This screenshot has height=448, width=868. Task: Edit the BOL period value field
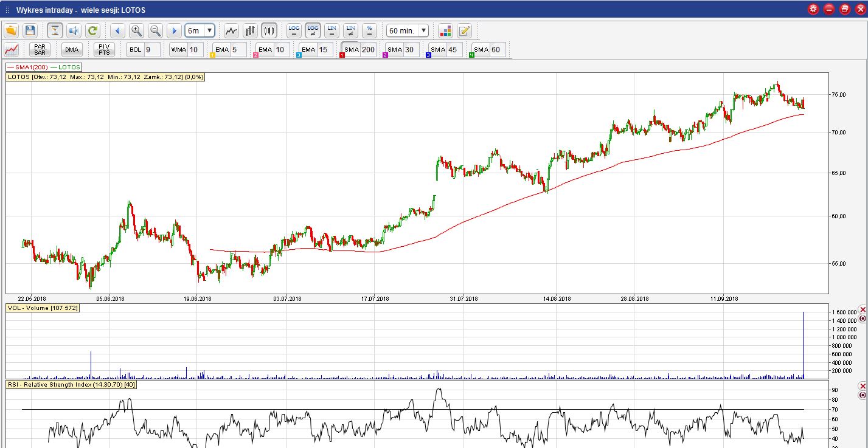151,50
